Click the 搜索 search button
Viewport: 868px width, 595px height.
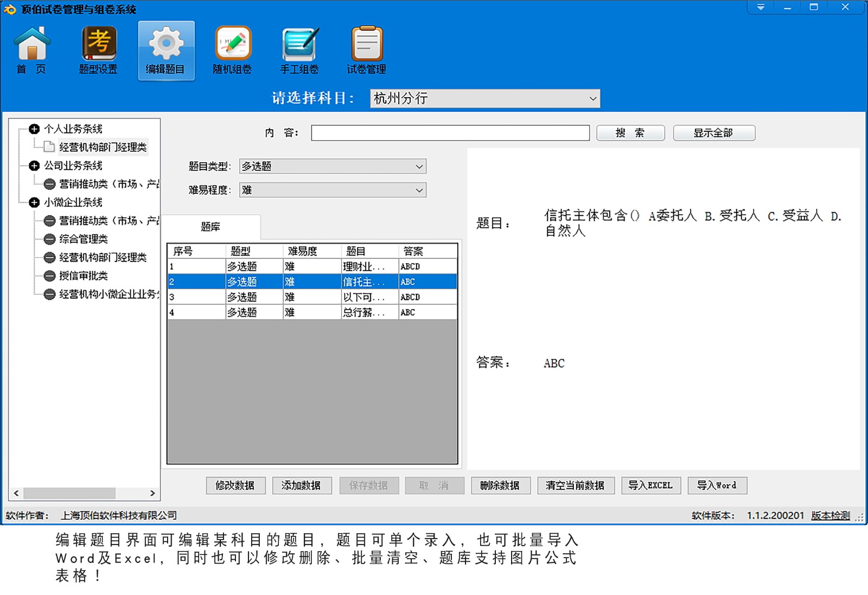pyautogui.click(x=630, y=133)
